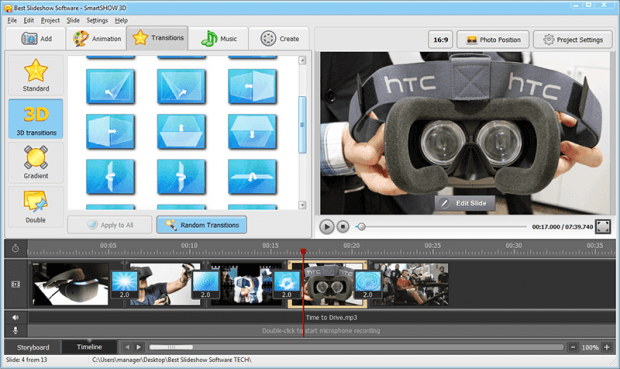Select the Standard transitions star icon
The height and width of the screenshot is (369, 620).
(x=36, y=70)
